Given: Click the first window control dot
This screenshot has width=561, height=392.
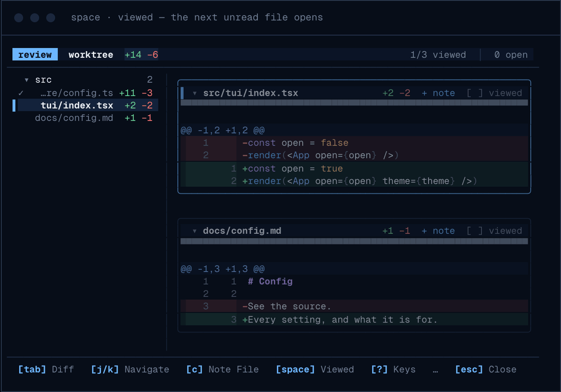Looking at the screenshot, I should [19, 18].
